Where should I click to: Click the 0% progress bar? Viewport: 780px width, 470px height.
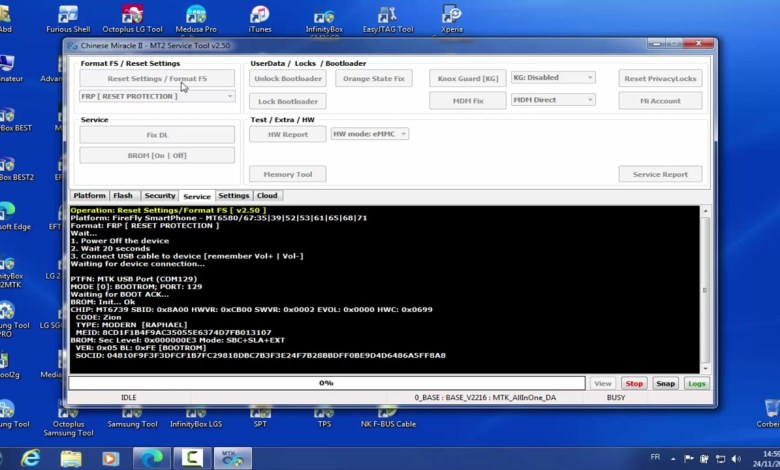pyautogui.click(x=326, y=383)
